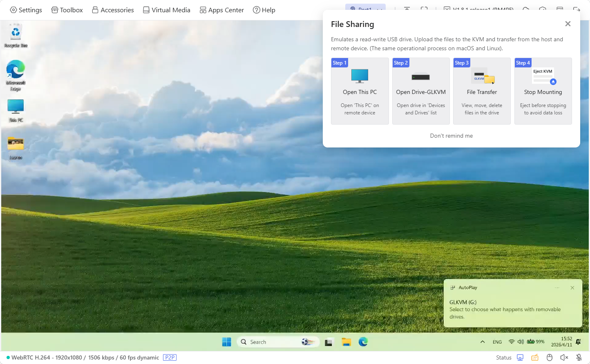Expand the system tray hidden icons chevron
Image resolution: width=590 pixels, height=364 pixels.
click(x=483, y=342)
